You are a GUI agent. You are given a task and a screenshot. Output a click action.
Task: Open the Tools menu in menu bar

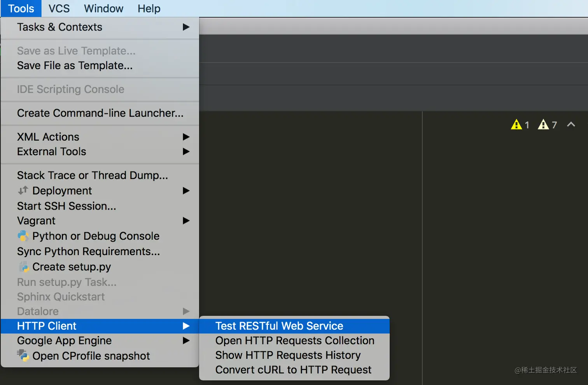coord(21,9)
